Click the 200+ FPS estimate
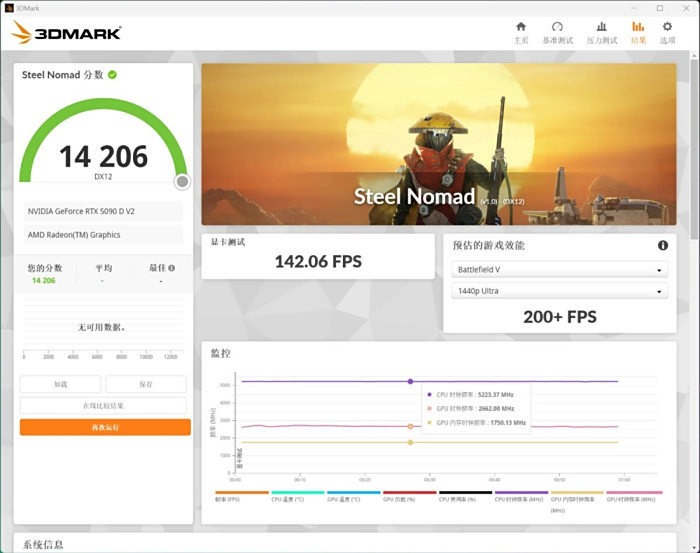 click(560, 317)
